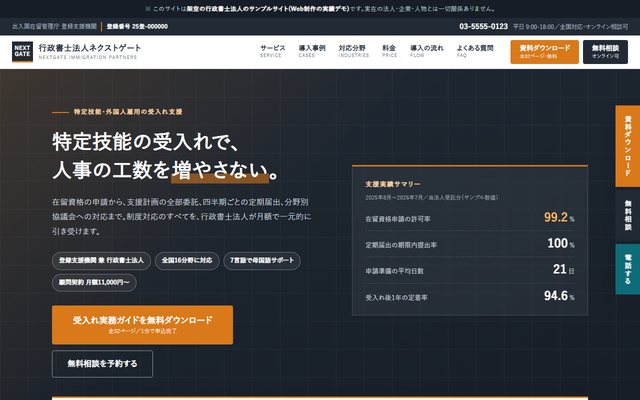Screen dimensions: 640x400
Task: Click the NEXT GATE logo icon
Action: point(22,51)
